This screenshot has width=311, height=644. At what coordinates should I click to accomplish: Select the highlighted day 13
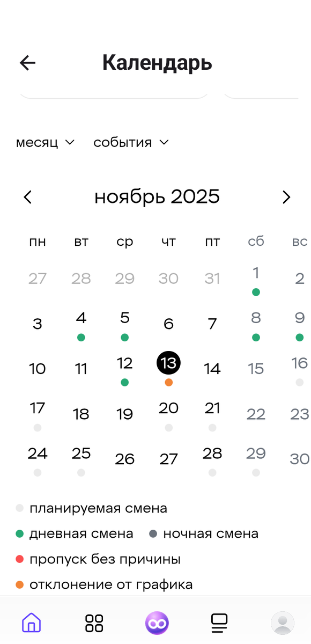(168, 363)
